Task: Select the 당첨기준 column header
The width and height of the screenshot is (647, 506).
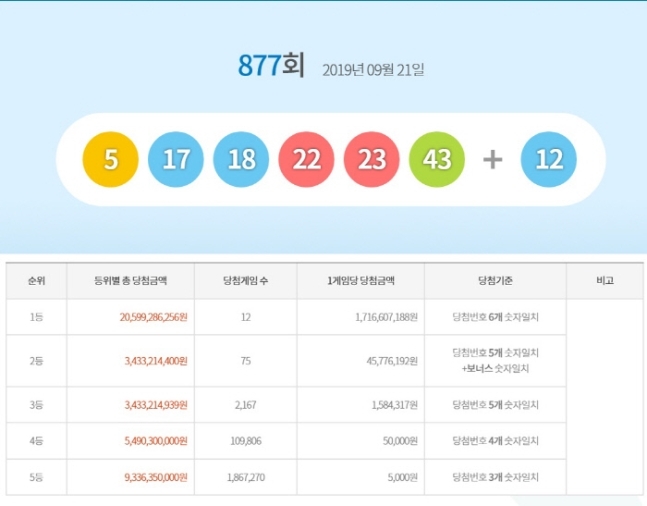Action: tap(495, 281)
